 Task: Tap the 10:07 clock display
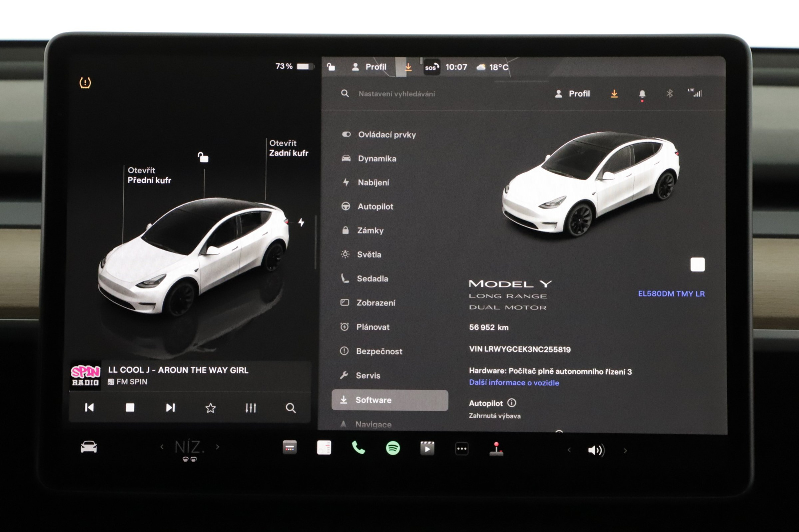456,67
